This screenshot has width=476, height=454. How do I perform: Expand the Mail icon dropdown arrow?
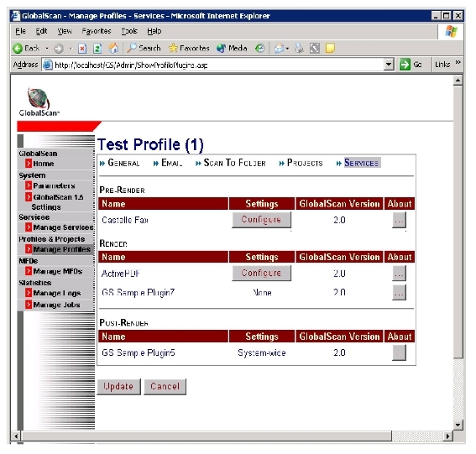tap(287, 48)
